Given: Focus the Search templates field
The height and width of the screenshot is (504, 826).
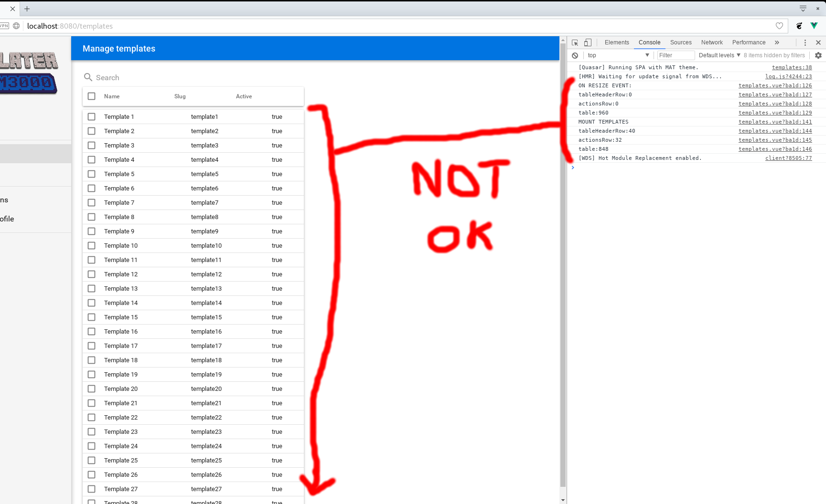Looking at the screenshot, I should 193,77.
